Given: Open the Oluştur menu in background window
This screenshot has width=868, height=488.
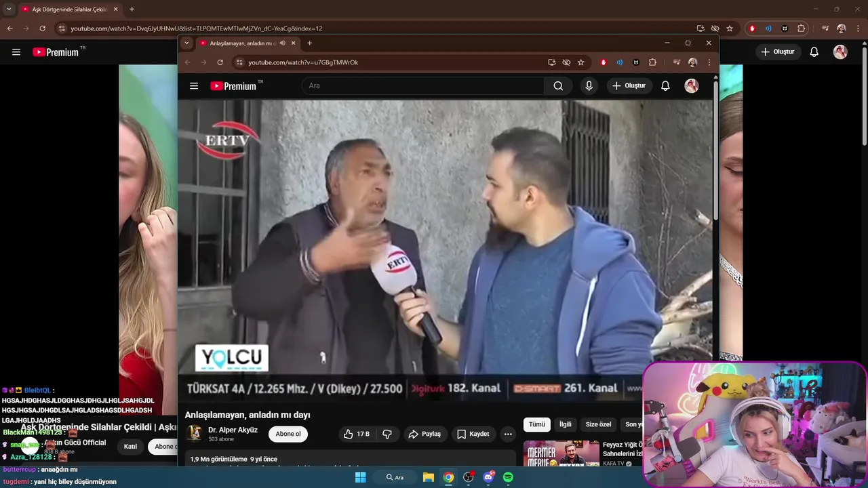Looking at the screenshot, I should tap(778, 52).
